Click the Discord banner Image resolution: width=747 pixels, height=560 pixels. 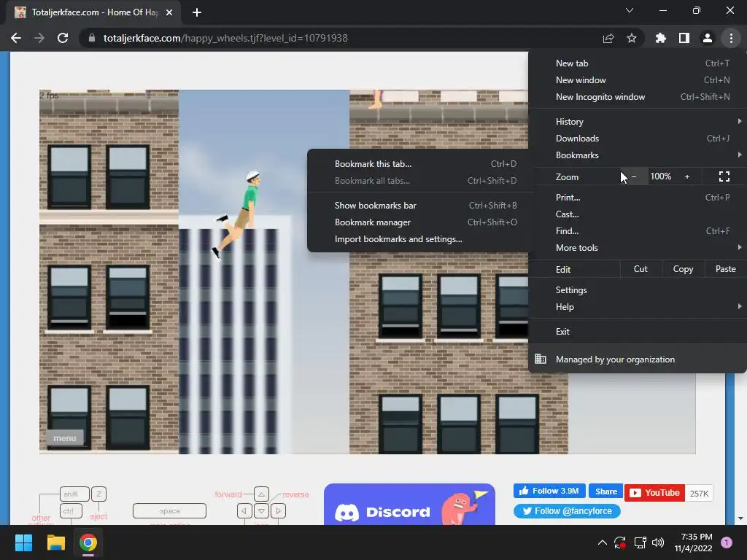[x=409, y=505]
